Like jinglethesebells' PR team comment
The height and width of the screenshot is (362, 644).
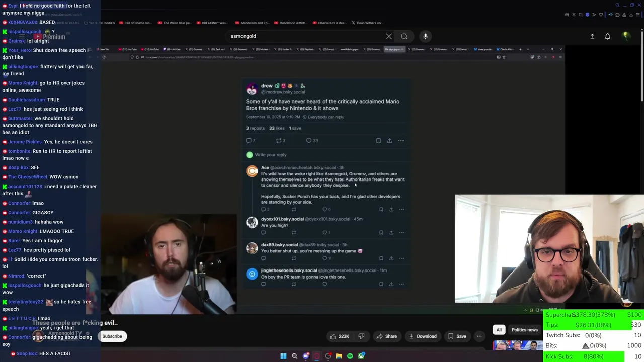click(324, 284)
